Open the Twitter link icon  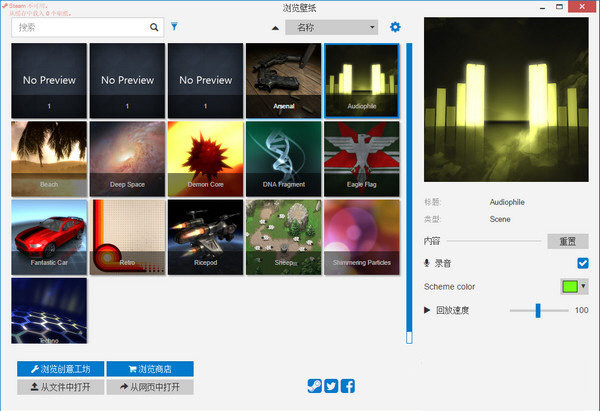tap(331, 386)
